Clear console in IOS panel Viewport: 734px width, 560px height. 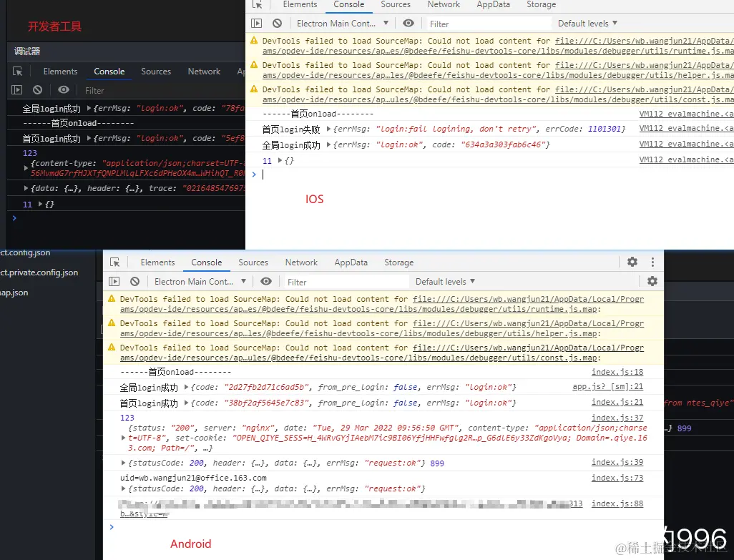click(x=277, y=23)
